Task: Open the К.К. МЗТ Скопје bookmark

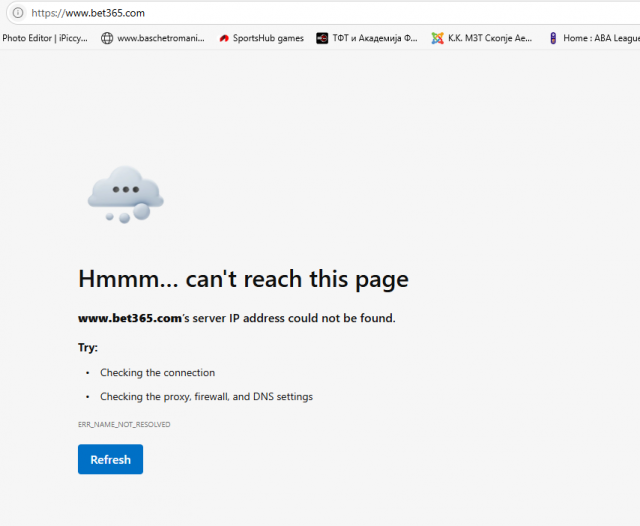Action: pos(482,38)
